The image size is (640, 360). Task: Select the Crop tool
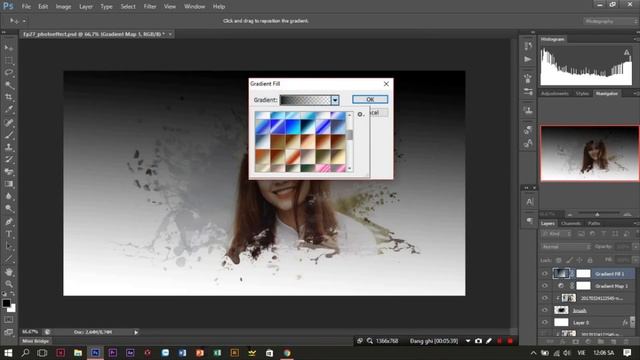pos(9,97)
